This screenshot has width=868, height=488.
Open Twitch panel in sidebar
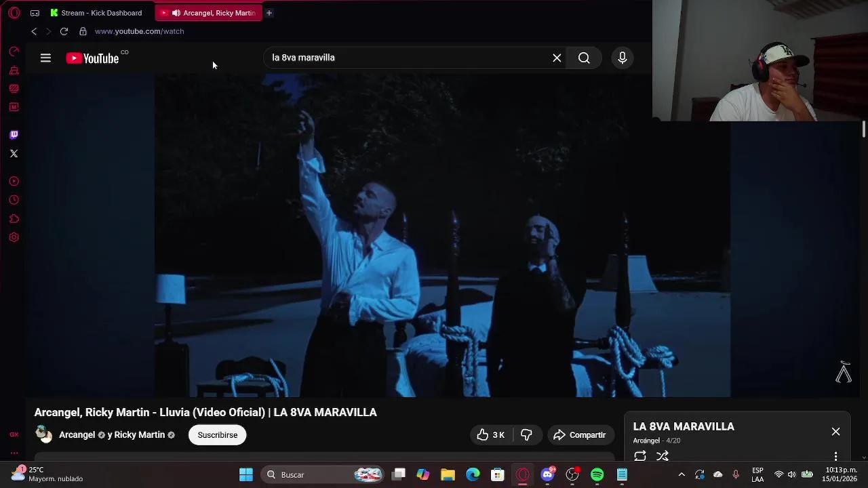(14, 135)
